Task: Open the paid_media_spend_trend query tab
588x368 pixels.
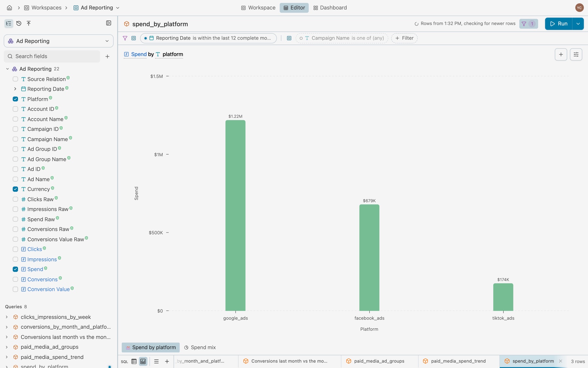Action: (458, 361)
